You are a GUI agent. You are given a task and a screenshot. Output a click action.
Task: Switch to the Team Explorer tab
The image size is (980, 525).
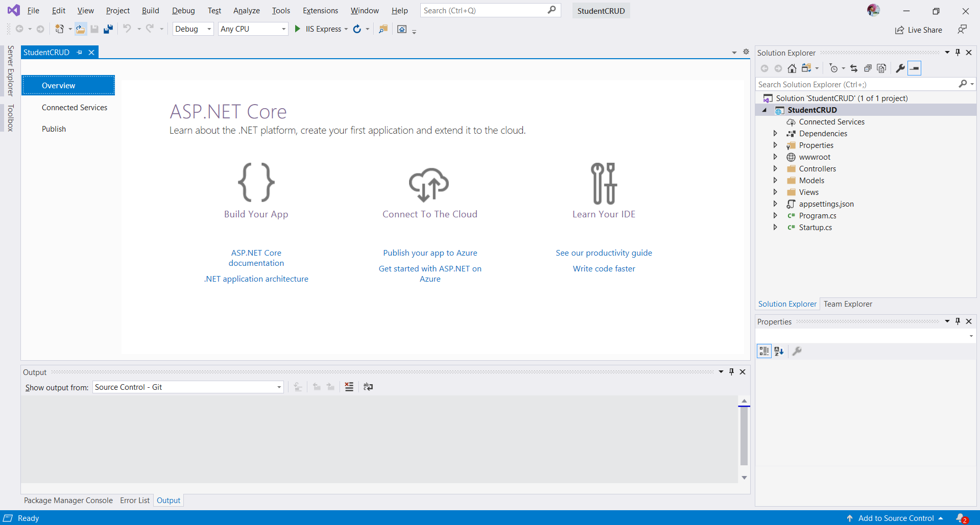(x=848, y=304)
